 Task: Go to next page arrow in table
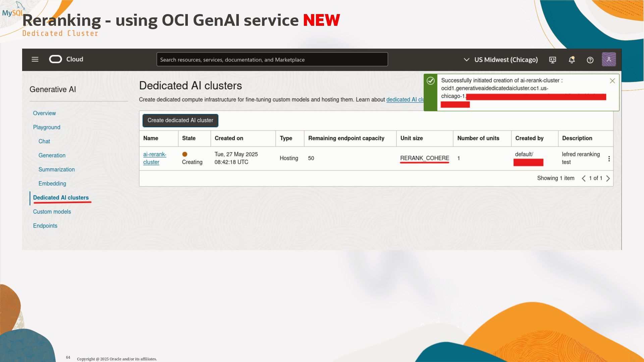pos(608,178)
